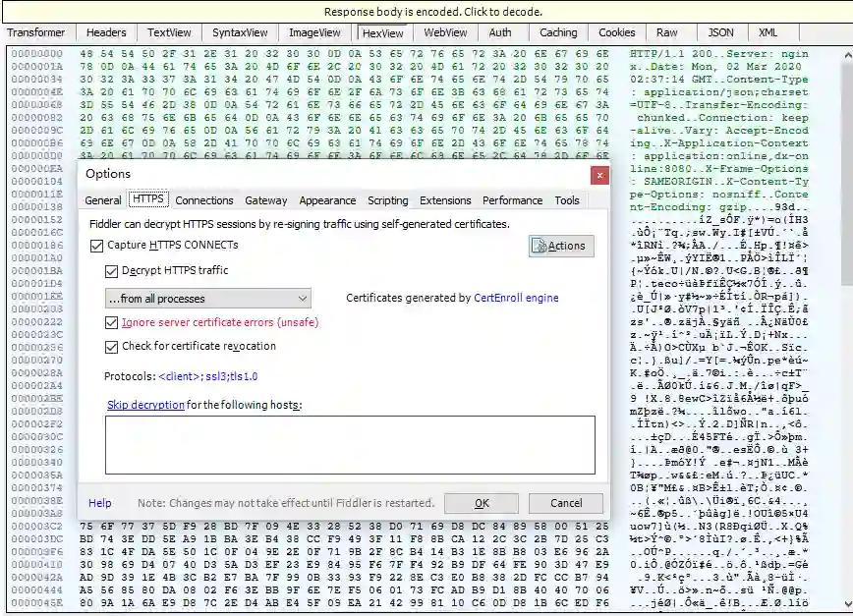Image resolution: width=853 pixels, height=616 pixels.
Task: Open the CertEnroll engine link
Action: pos(516,298)
